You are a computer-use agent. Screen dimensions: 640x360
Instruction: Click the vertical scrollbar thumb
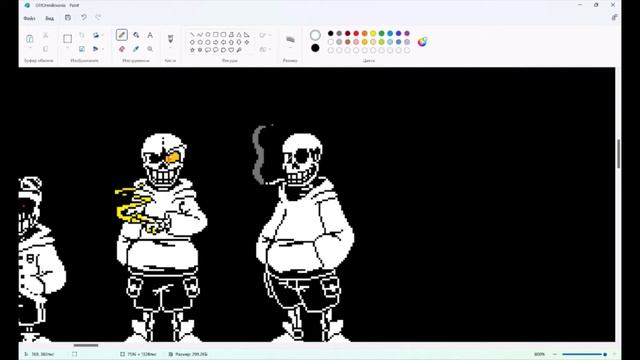tap(618, 153)
